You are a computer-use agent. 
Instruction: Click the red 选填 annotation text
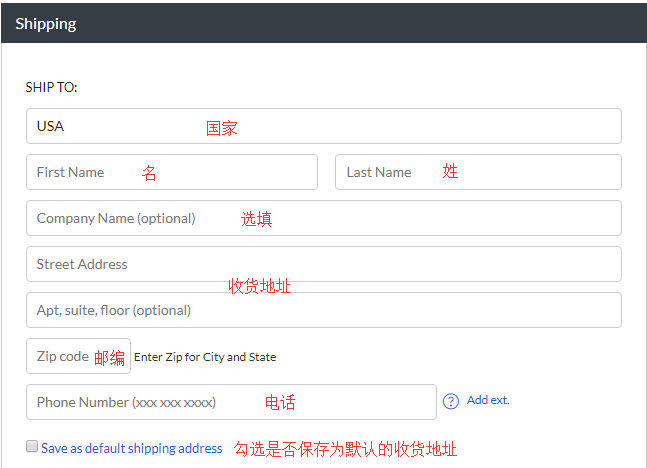coord(256,219)
